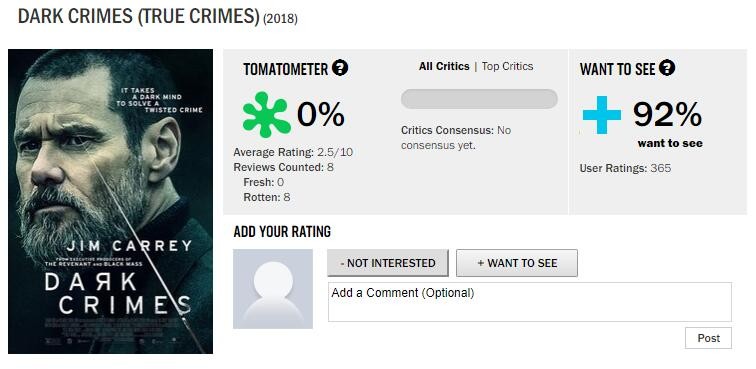Click the green rotten splat icon
The width and height of the screenshot is (756, 369).
tap(267, 114)
